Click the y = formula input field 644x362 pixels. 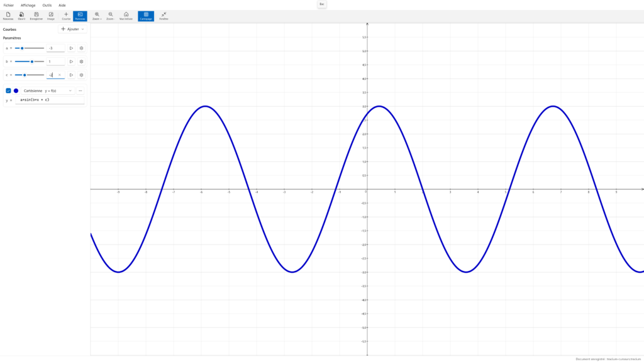coord(50,100)
